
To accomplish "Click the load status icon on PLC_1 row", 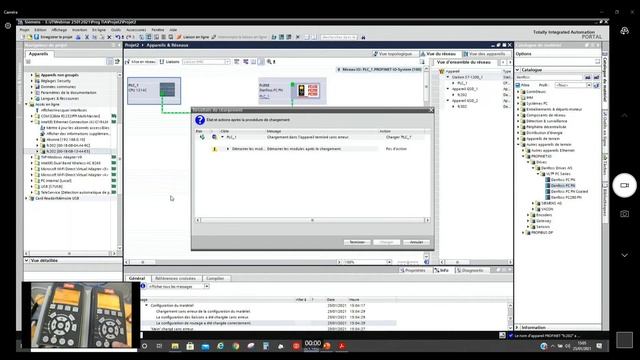I will (x=202, y=137).
